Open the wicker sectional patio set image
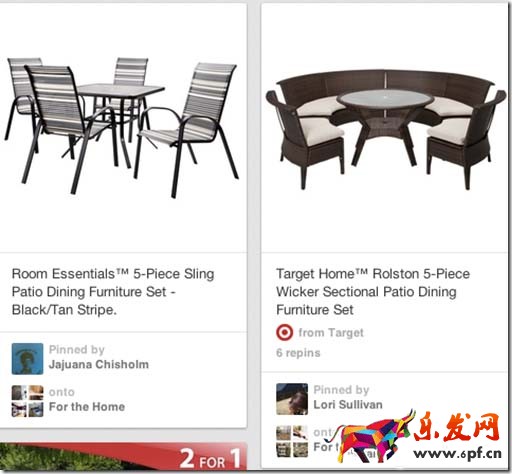The width and height of the screenshot is (512, 474). (x=386, y=129)
